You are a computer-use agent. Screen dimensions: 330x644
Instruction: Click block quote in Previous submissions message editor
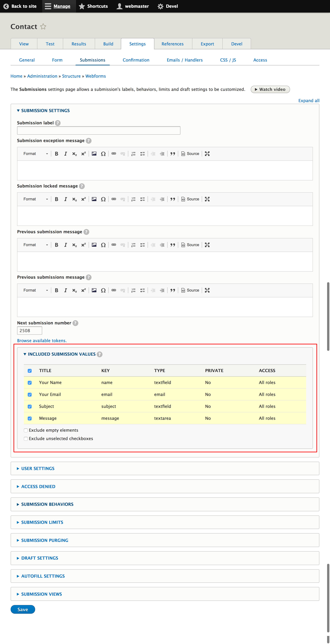point(173,290)
